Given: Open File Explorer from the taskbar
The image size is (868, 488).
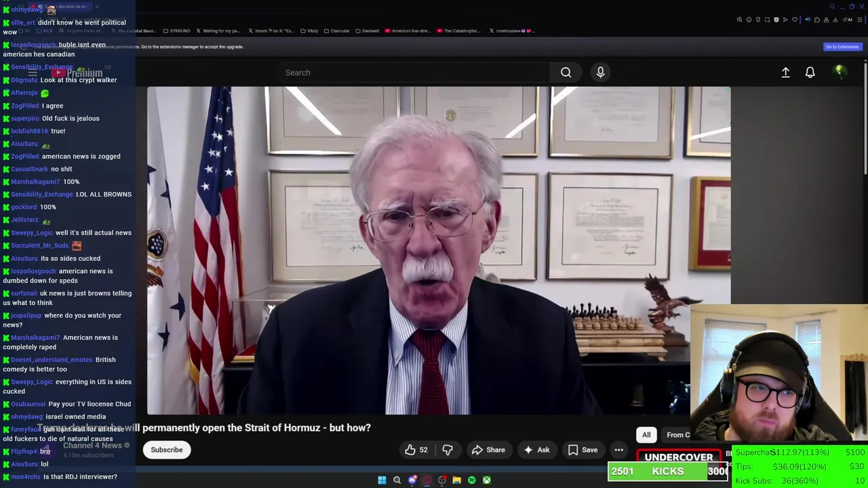Looking at the screenshot, I should click(x=456, y=480).
